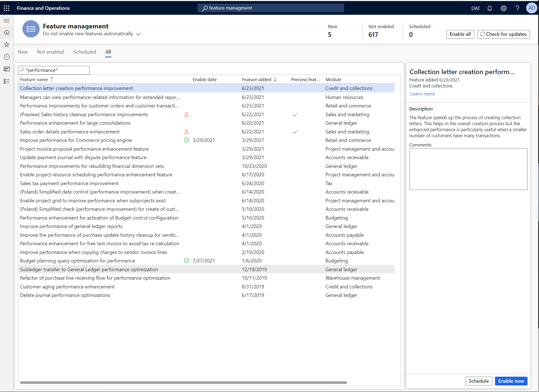This screenshot has width=539, height=392.
Task: Sort by Feature name column header
Action: (x=34, y=80)
